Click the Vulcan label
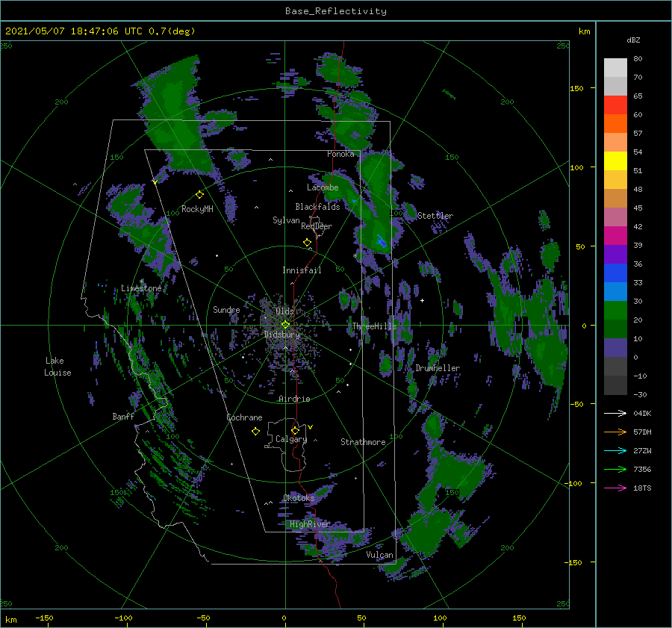The width and height of the screenshot is (672, 628). [379, 555]
